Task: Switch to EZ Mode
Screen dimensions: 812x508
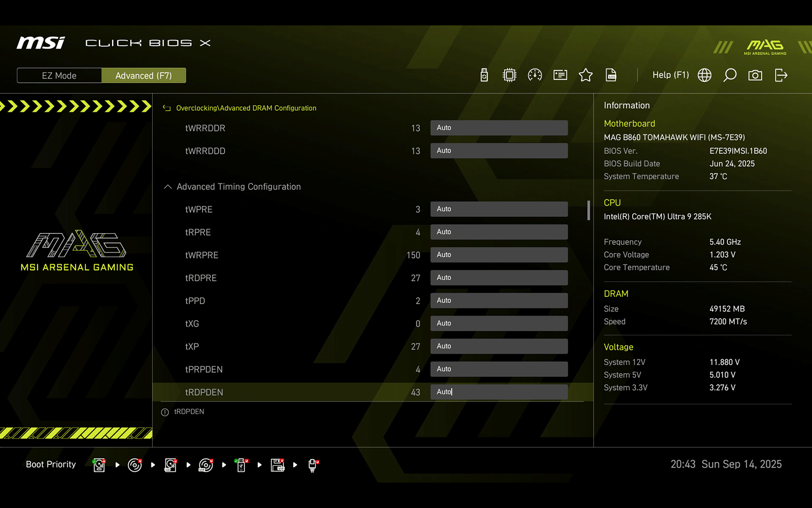Action: [x=59, y=76]
